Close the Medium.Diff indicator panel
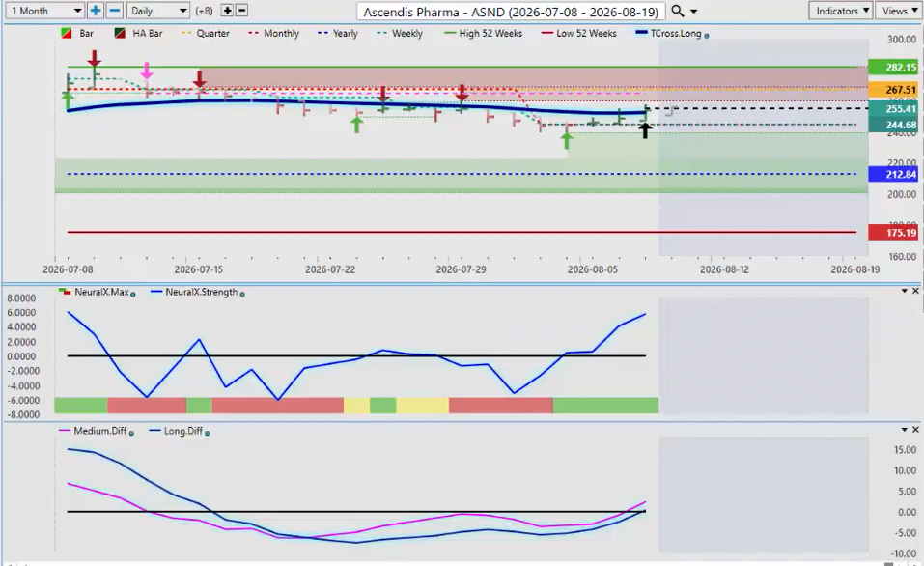924x566 pixels. 915,430
